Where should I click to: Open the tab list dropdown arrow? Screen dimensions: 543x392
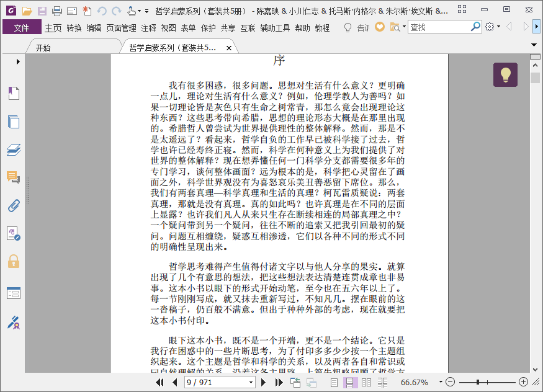[534, 45]
